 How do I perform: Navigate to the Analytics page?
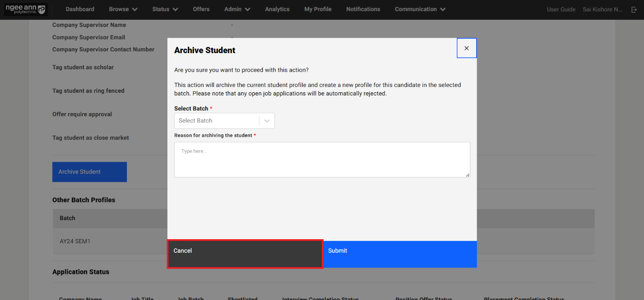tap(277, 9)
